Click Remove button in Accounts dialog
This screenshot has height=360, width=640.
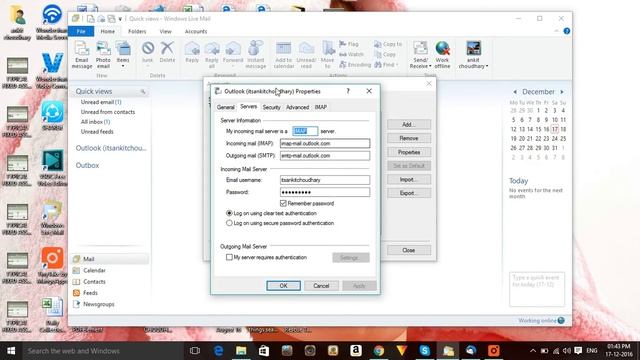pyautogui.click(x=409, y=138)
